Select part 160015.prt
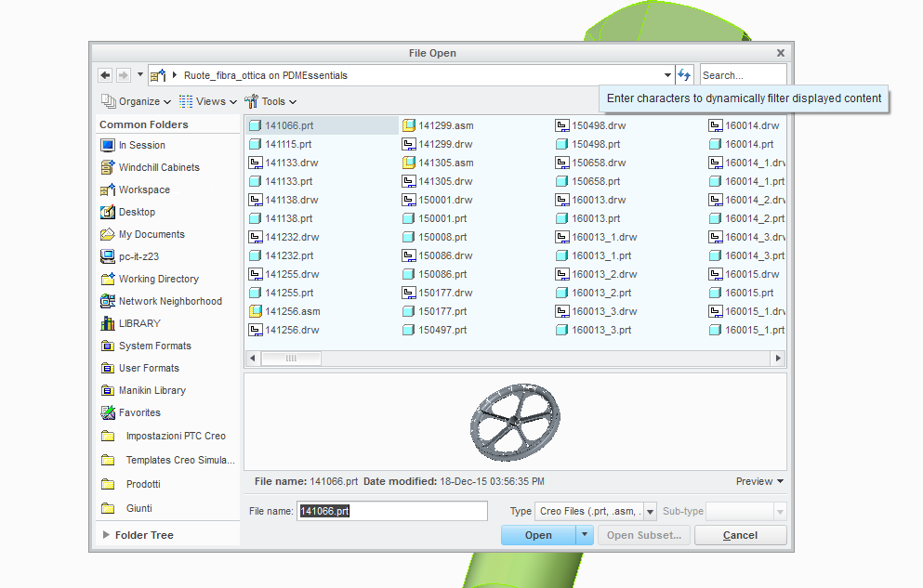923x588 pixels. click(x=741, y=293)
